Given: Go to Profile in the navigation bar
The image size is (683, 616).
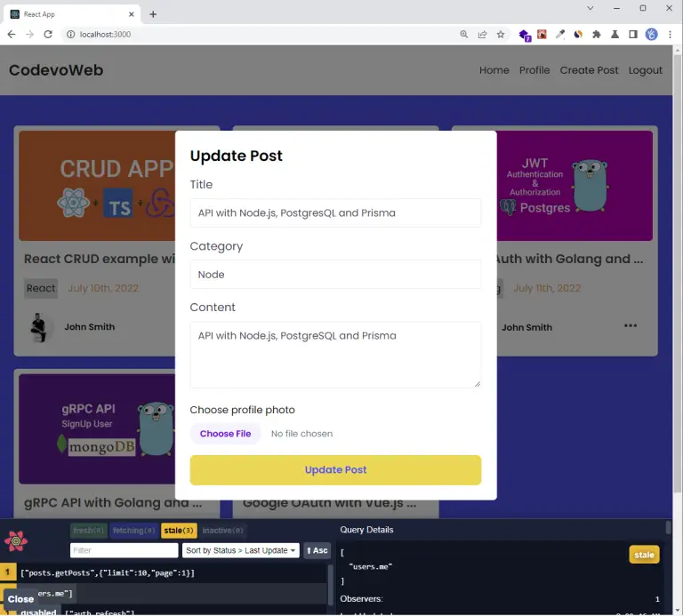Looking at the screenshot, I should click(534, 70).
